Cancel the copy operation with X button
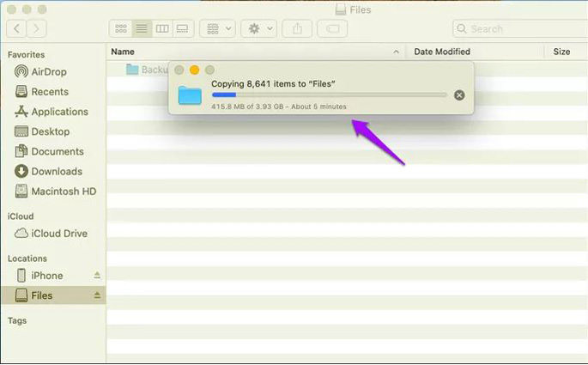Screen dimensions: 588x365 coord(459,94)
